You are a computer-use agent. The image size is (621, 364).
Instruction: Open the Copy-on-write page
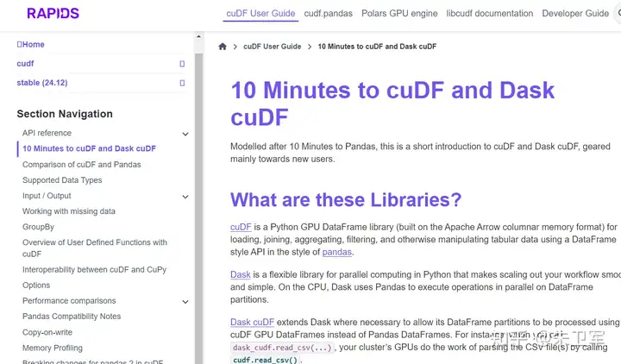(x=47, y=332)
